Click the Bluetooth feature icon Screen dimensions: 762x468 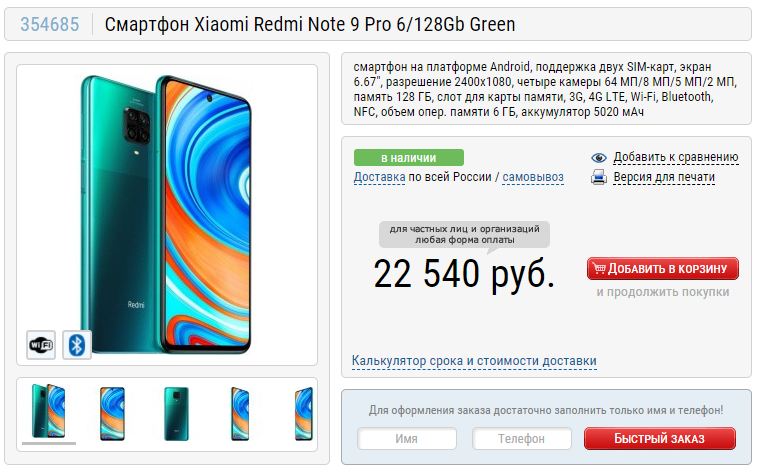click(77, 346)
